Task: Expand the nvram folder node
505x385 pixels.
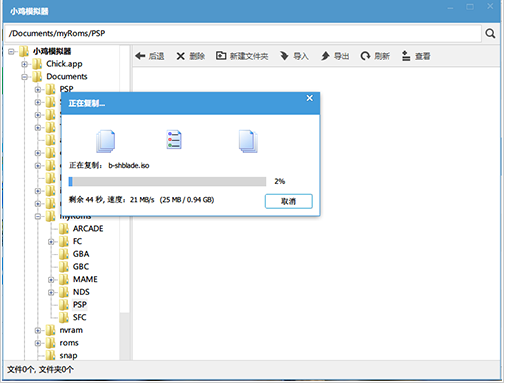Action: click(x=38, y=331)
